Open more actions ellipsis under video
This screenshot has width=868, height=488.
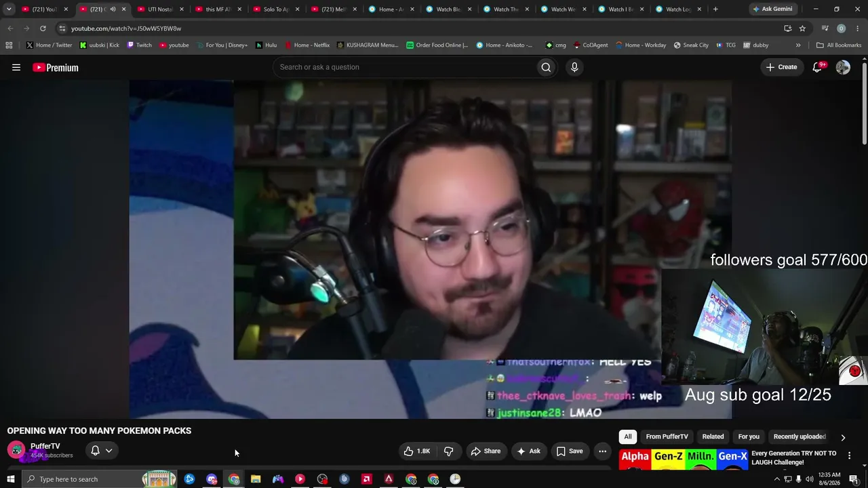pyautogui.click(x=602, y=451)
